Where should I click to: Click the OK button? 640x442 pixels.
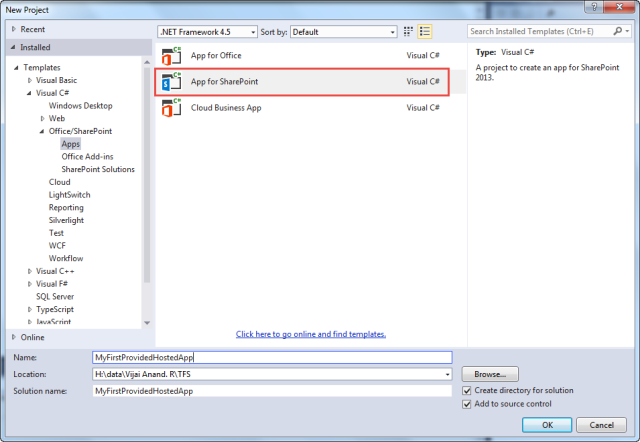[x=547, y=425]
